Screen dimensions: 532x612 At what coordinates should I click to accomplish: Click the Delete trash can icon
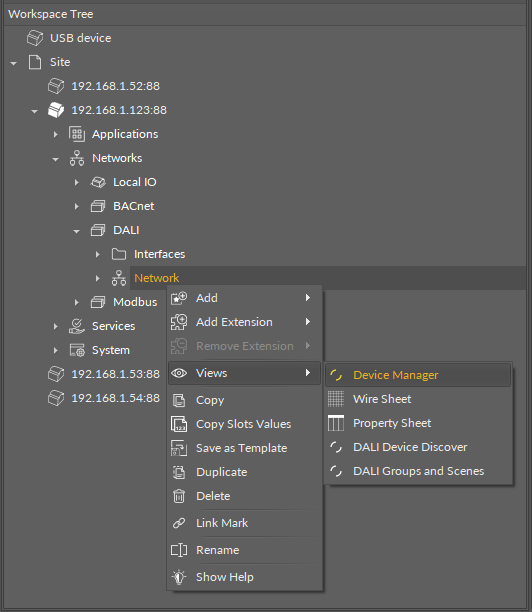coord(179,496)
